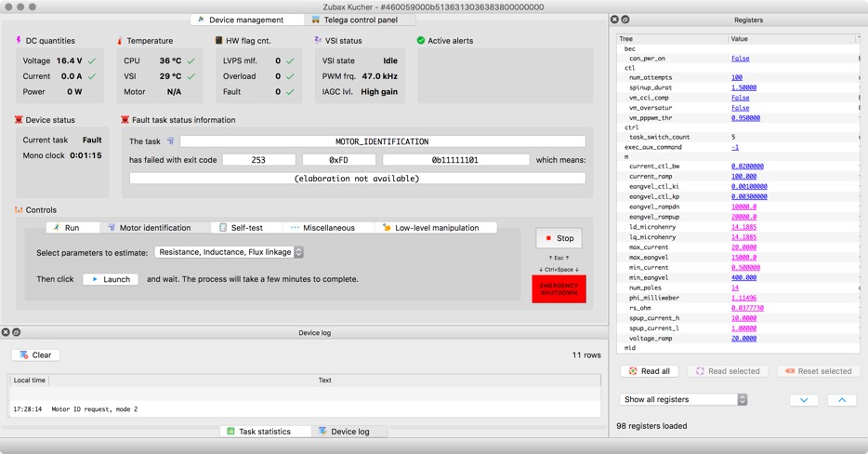Click the green checkmark next to VSI temperature
The width and height of the screenshot is (868, 454).
click(x=191, y=76)
